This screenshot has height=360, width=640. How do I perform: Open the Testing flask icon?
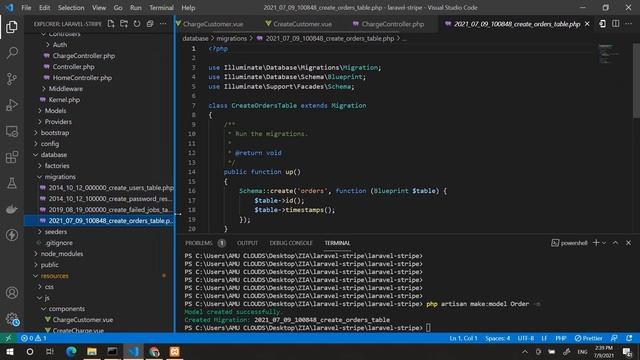(x=12, y=183)
